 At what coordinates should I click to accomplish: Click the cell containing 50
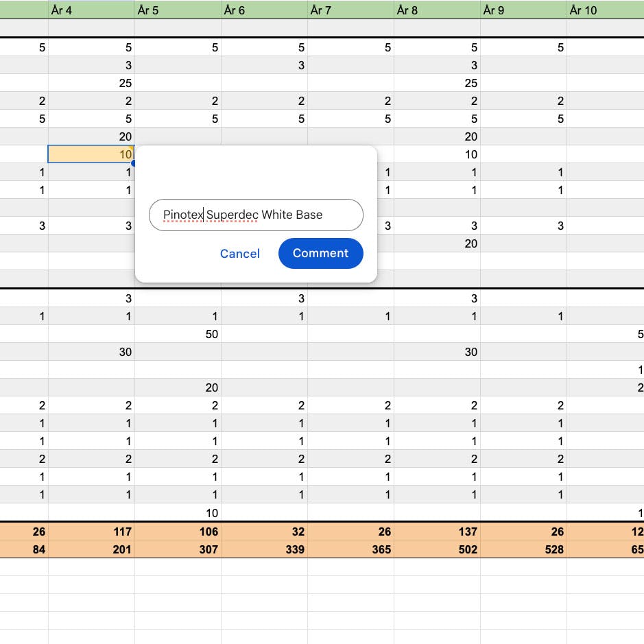tap(178, 335)
